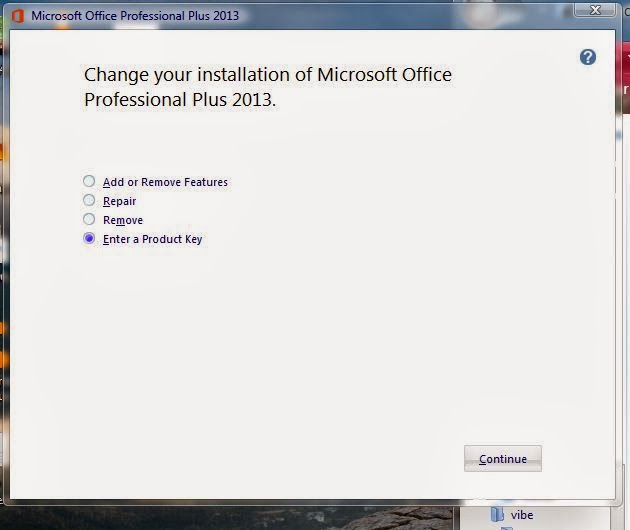Click the Office logo in title bar
Viewport: 630px width, 530px height.
point(18,16)
